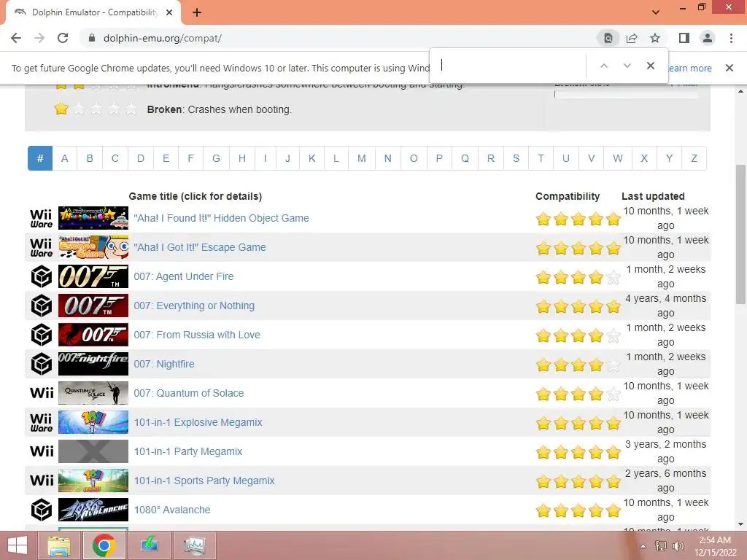The image size is (747, 560).
Task: Click GameCube icon beside 007: Agent Under Fire
Action: coord(42,276)
